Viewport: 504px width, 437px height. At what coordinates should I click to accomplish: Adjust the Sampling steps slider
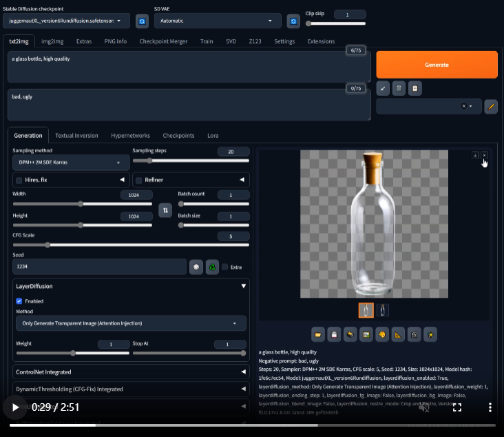[x=191, y=161]
